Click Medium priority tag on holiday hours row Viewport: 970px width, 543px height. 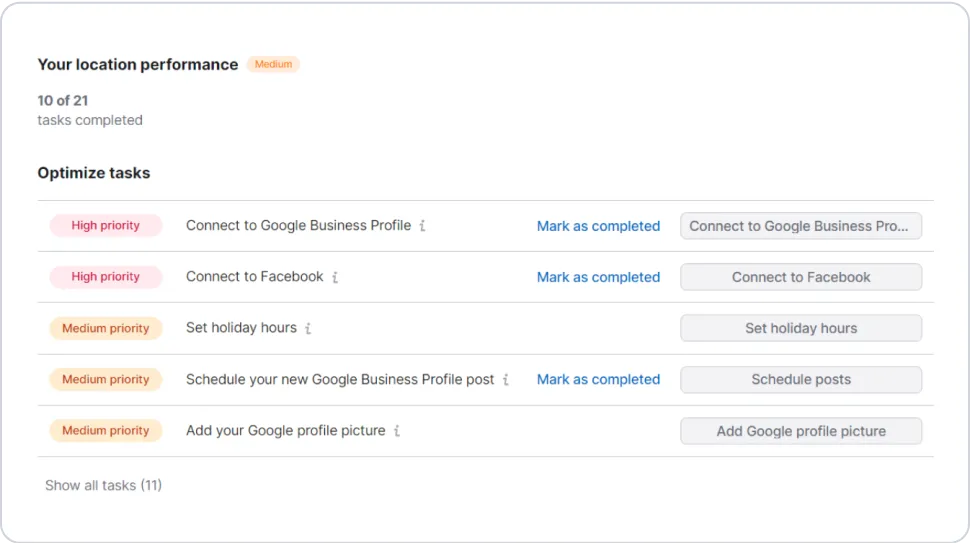106,328
